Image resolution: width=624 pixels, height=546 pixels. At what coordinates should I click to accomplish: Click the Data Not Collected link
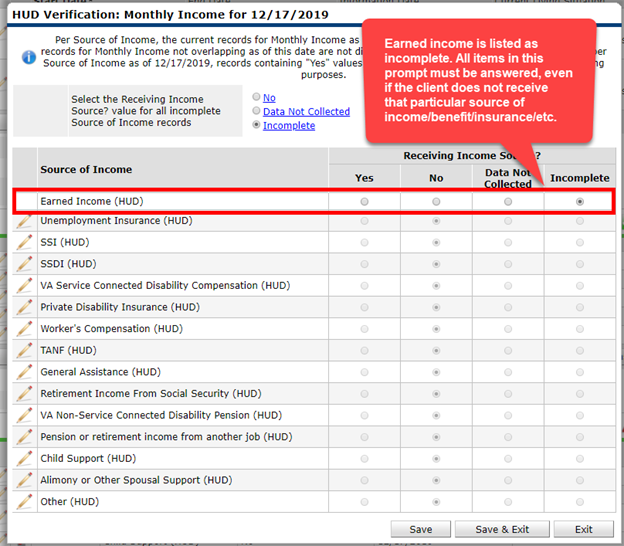pos(306,111)
